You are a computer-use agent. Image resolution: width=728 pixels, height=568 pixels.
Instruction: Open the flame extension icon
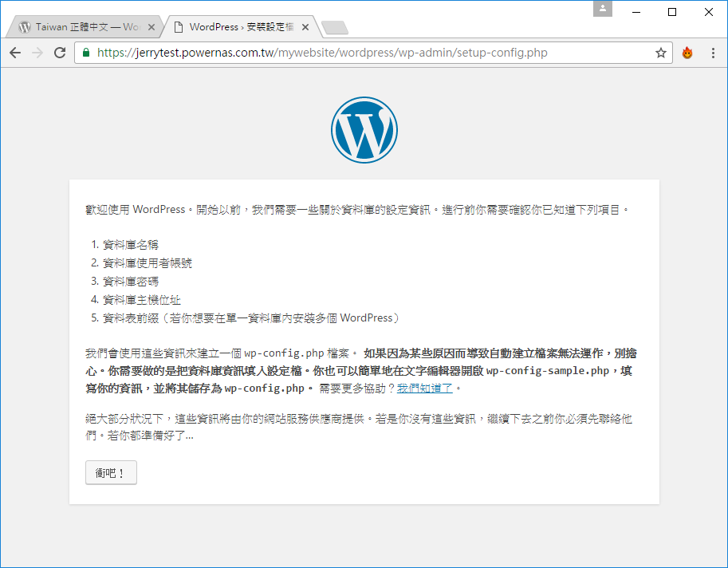[x=687, y=53]
